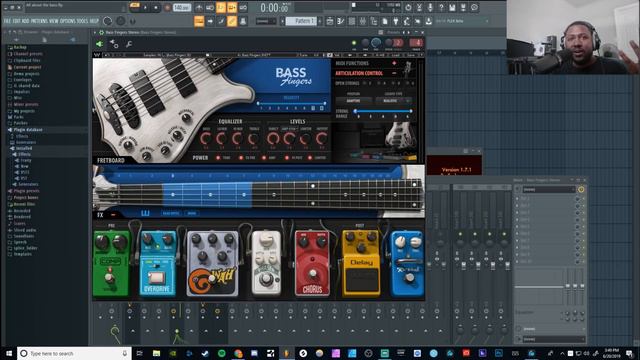
Task: Open Chrome from taskbar
Action: point(238,353)
